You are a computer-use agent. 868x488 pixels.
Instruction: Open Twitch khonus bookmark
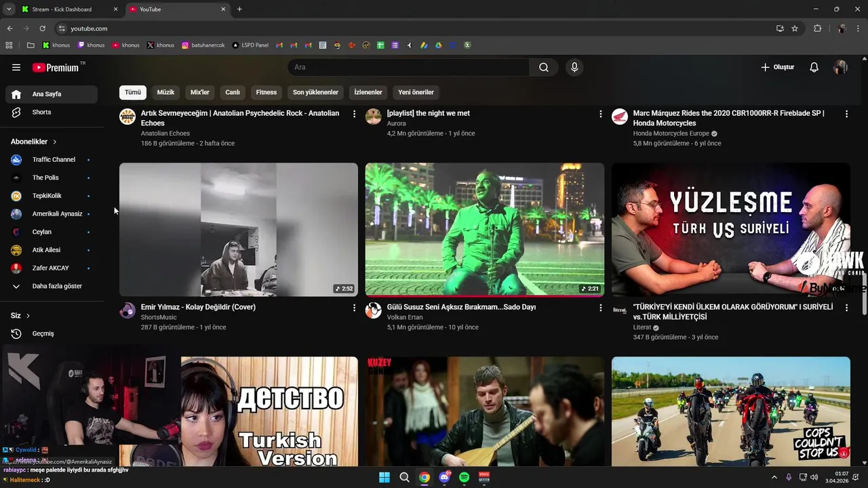[91, 45]
